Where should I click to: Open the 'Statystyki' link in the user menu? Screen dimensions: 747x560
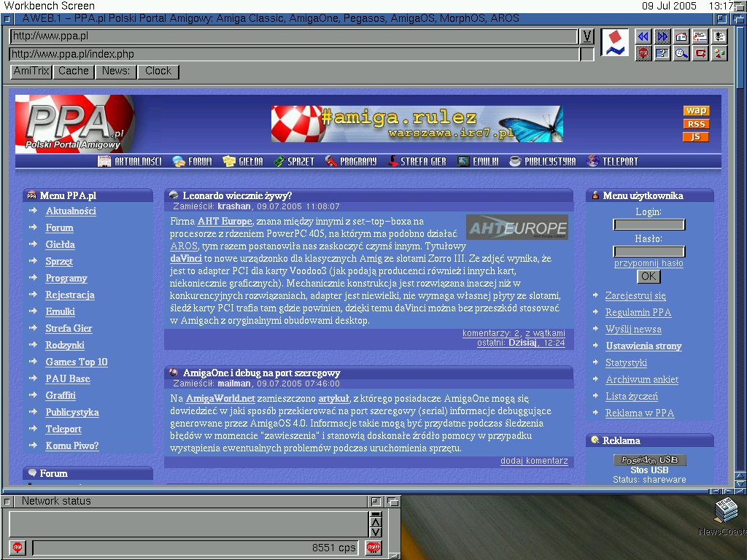pos(626,363)
